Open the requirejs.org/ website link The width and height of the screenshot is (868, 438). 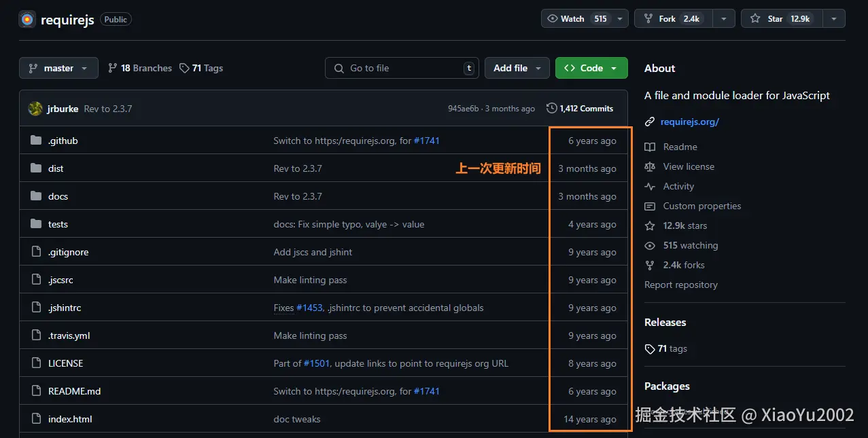pos(690,122)
